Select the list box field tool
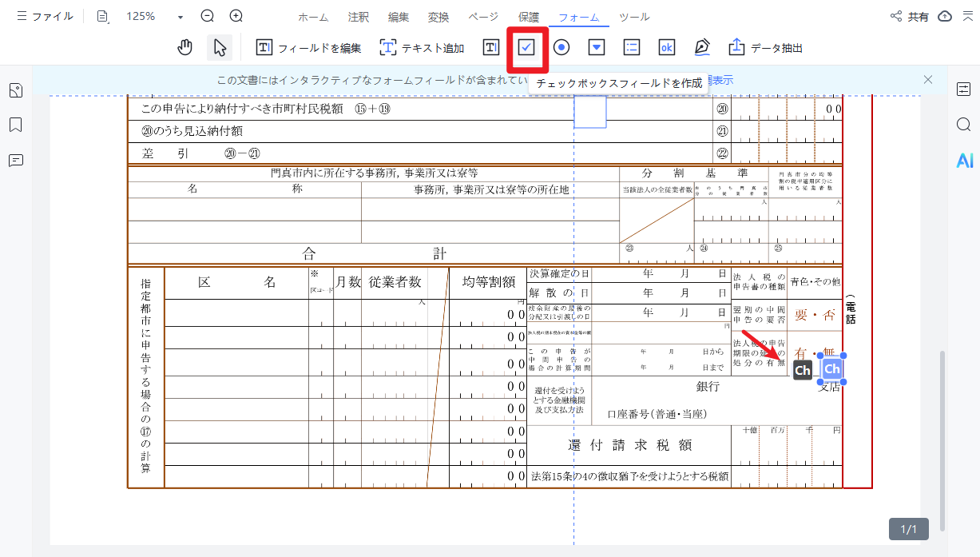The image size is (980, 557). (x=631, y=47)
